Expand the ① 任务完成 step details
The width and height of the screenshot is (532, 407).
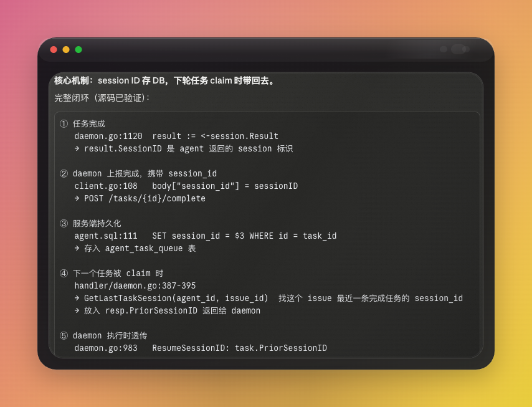89,123
